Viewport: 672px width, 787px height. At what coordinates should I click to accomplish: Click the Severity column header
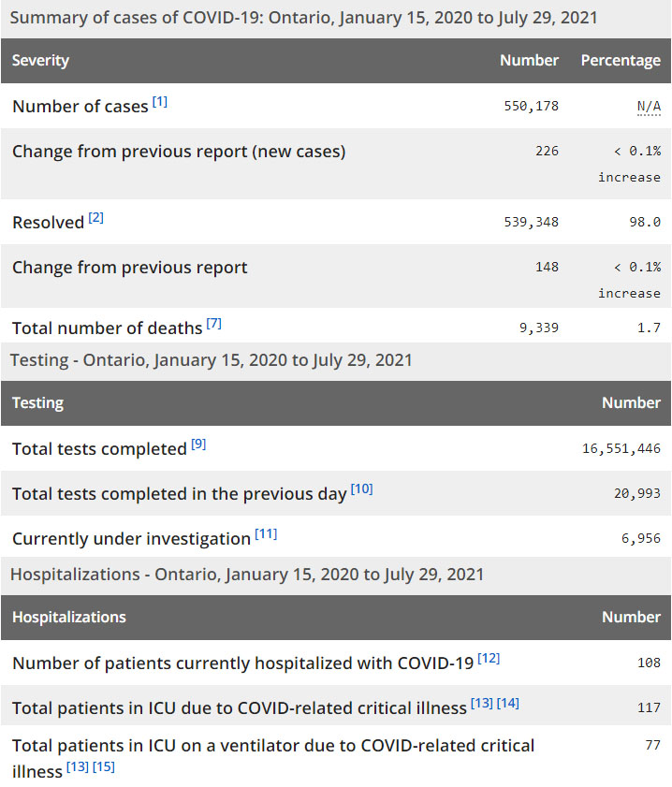point(40,60)
